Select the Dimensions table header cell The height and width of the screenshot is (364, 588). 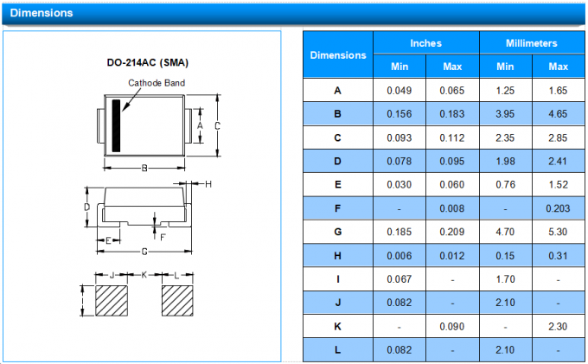coord(337,54)
